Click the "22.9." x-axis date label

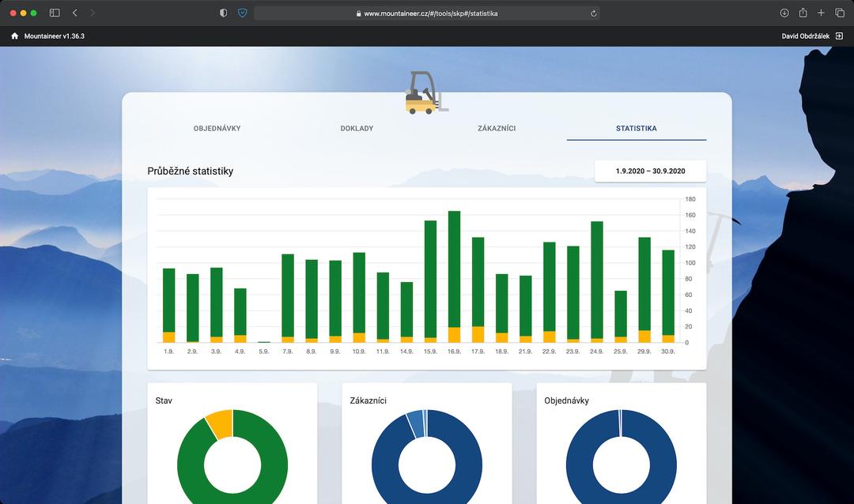tap(549, 352)
